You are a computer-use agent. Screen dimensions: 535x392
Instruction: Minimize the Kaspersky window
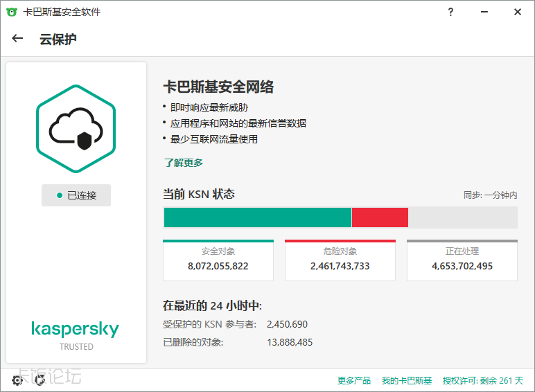click(484, 12)
